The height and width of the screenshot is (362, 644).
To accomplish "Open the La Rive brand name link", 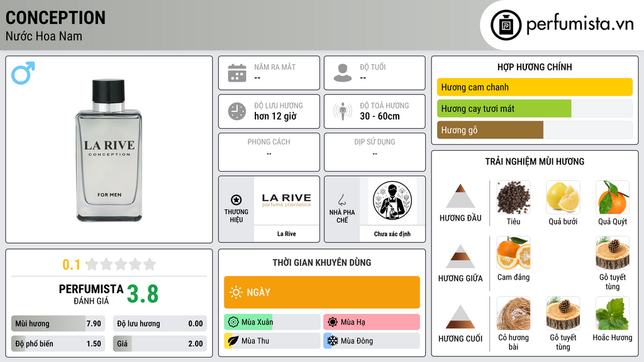I will (x=286, y=234).
